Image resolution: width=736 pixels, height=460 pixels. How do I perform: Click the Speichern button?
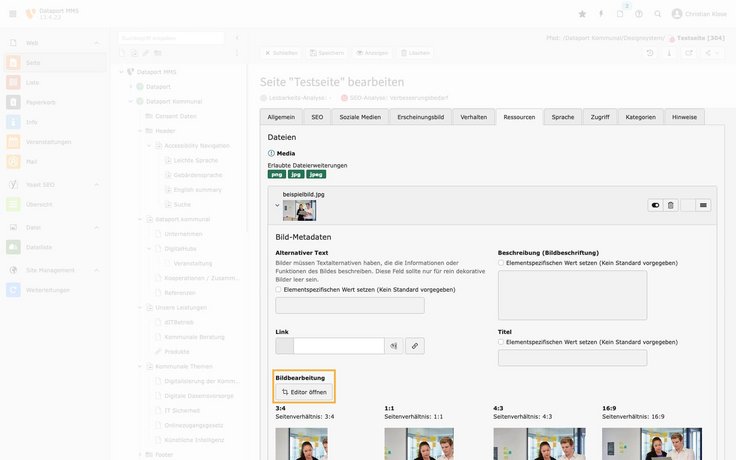(327, 53)
